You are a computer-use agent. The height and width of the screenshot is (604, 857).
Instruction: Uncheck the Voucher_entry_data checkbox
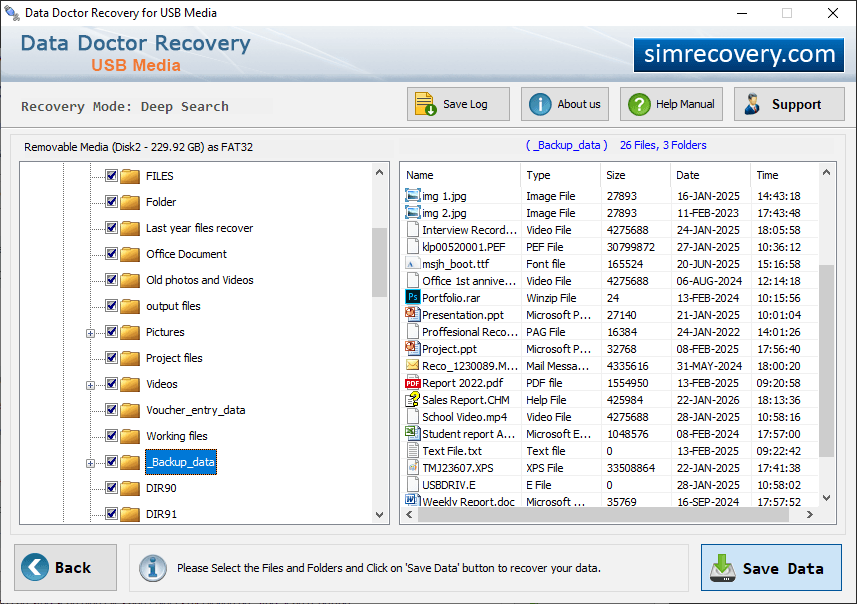[111, 410]
